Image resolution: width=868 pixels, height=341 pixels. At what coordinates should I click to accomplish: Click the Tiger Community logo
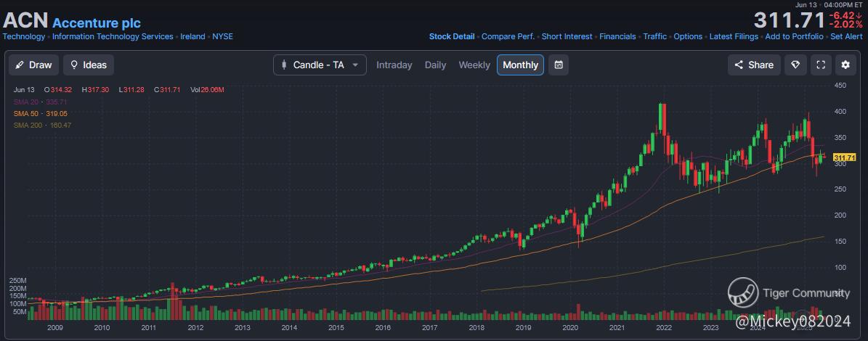pyautogui.click(x=743, y=292)
